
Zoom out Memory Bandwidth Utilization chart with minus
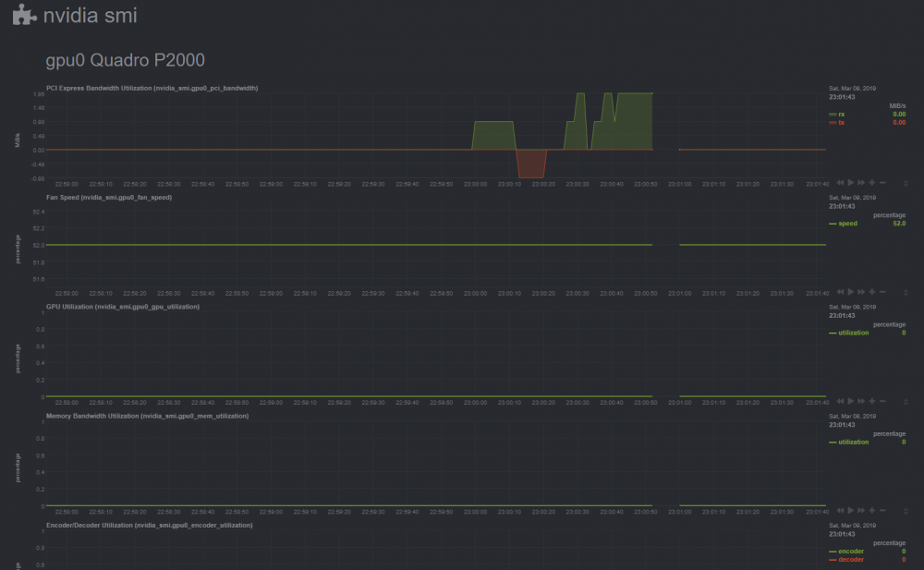[882, 511]
